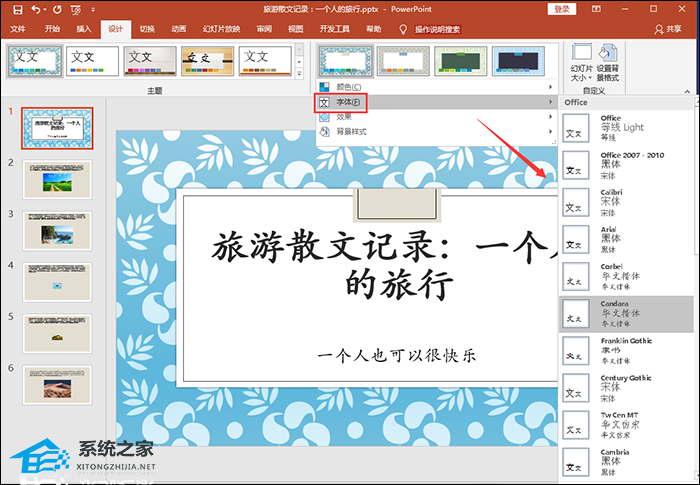Click the Save icon in quick access toolbar
The height and width of the screenshot is (485, 700).
[18, 9]
